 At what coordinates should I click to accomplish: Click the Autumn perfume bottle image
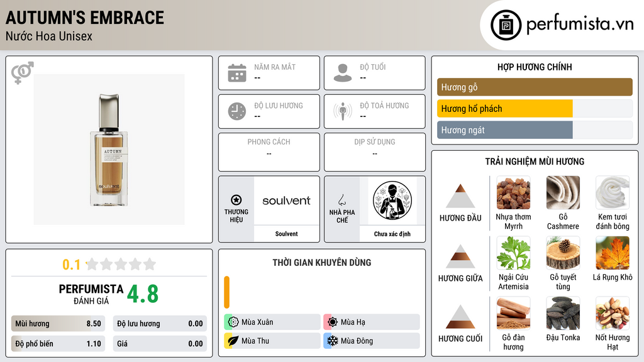pos(109,150)
